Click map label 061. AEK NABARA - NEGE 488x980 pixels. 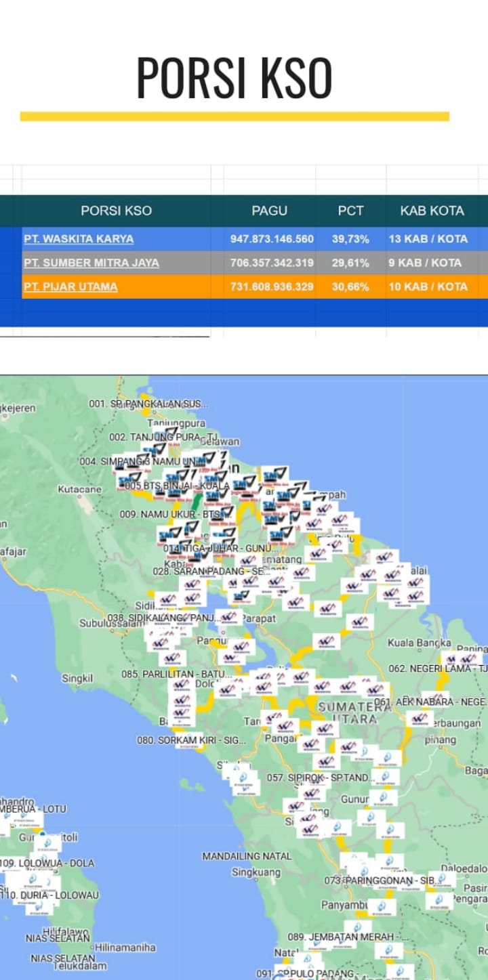click(431, 702)
